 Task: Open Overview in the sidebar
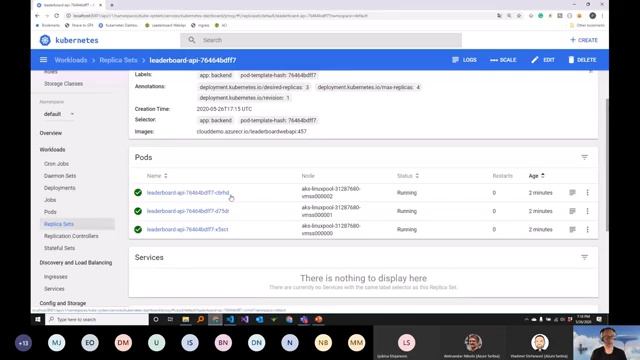click(x=51, y=133)
